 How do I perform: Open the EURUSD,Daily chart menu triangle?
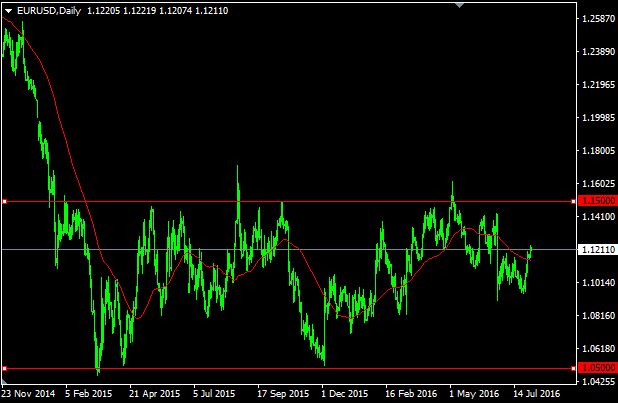pyautogui.click(x=8, y=11)
